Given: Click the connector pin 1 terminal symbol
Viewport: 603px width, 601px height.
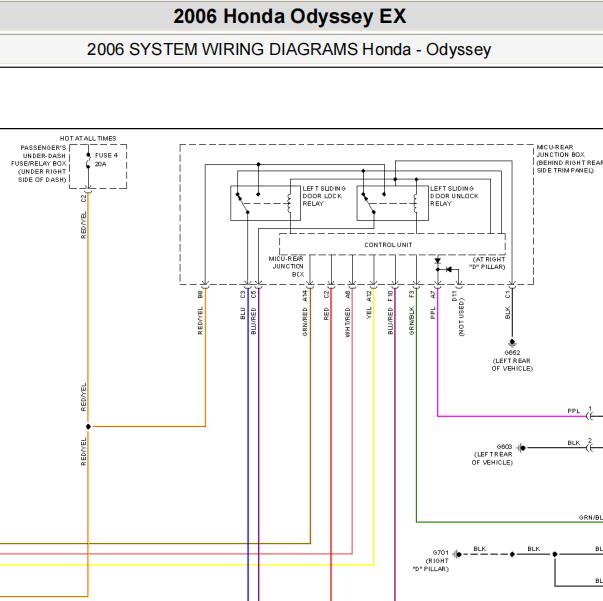Looking at the screenshot, I should click(x=590, y=416).
